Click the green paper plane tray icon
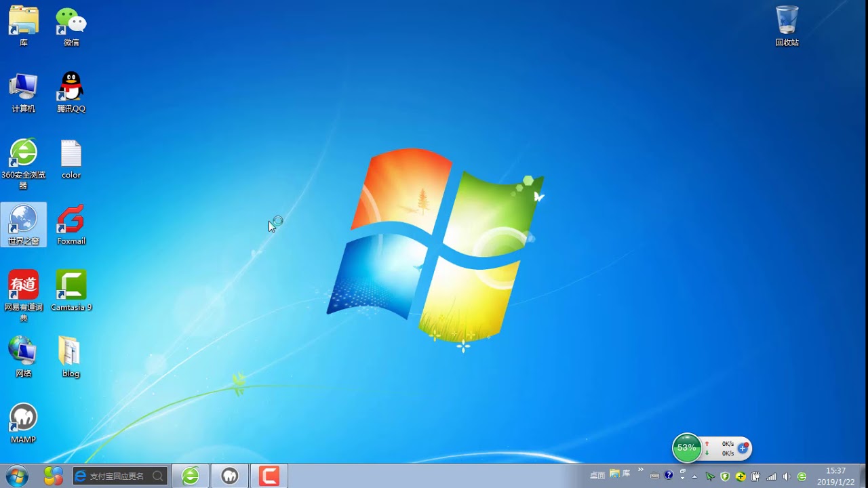 [710, 476]
